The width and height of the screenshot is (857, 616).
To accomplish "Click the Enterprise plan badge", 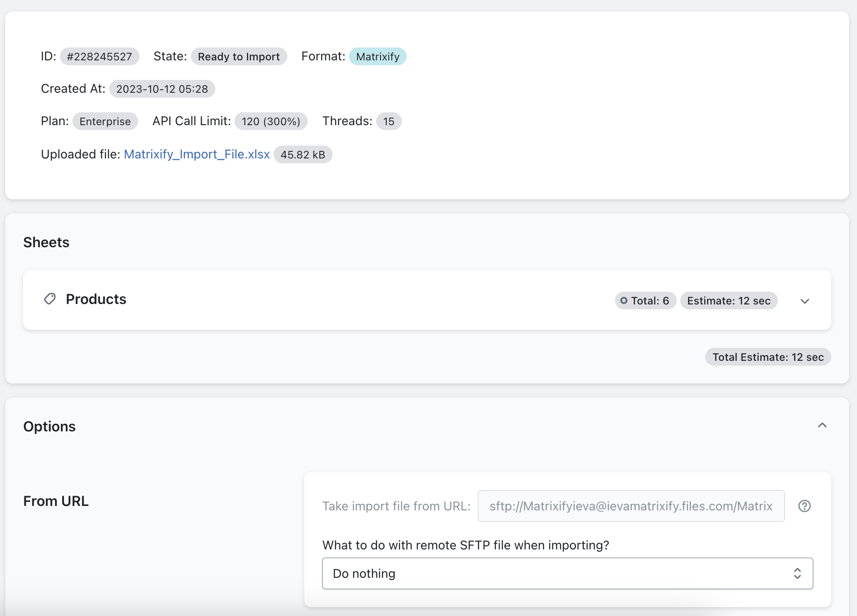I will [x=105, y=122].
